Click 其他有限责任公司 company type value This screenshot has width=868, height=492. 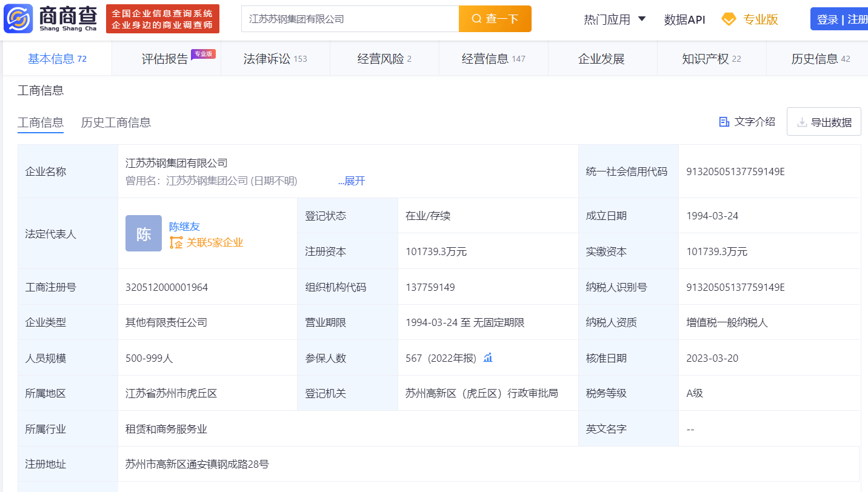tap(166, 322)
